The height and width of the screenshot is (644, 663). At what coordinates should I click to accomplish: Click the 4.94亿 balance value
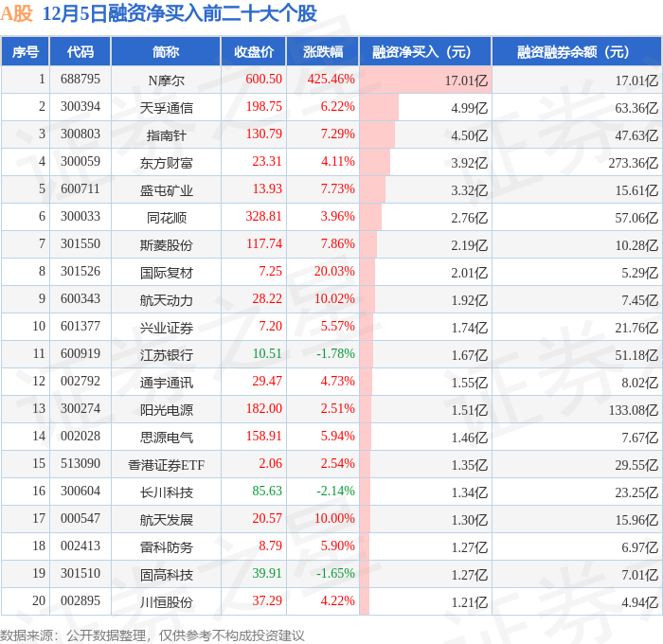[x=639, y=602]
